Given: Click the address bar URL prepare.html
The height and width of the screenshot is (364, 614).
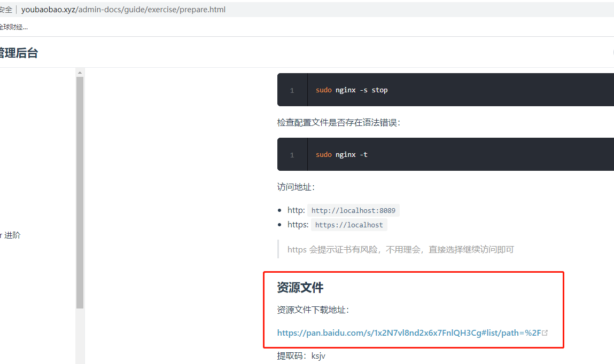Looking at the screenshot, I should 123,9.
